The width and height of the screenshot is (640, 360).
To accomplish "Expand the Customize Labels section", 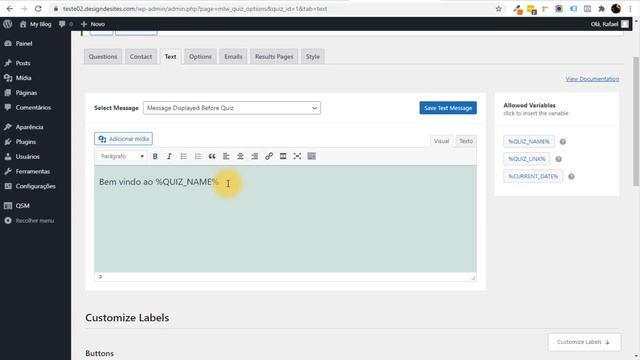I will click(584, 342).
